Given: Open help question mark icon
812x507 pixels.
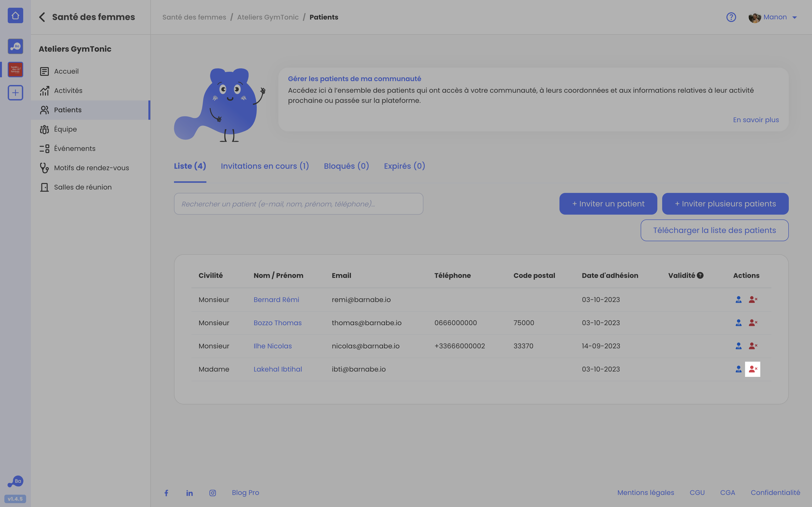Looking at the screenshot, I should 731,17.
